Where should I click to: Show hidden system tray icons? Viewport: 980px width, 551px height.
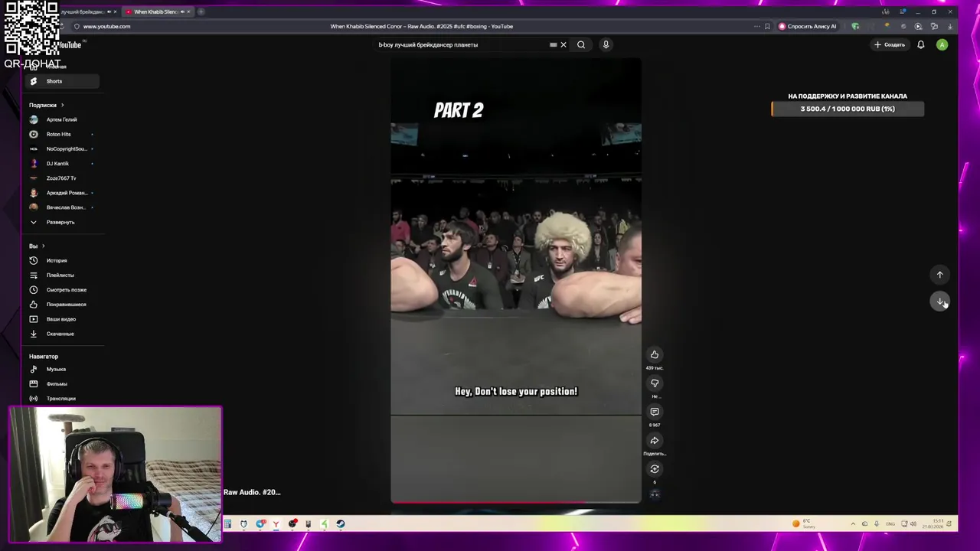click(x=853, y=524)
